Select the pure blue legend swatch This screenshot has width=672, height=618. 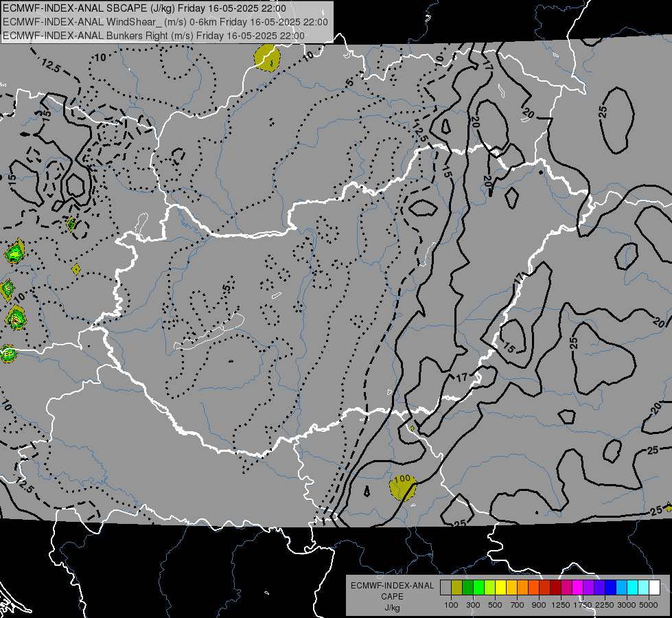click(611, 588)
